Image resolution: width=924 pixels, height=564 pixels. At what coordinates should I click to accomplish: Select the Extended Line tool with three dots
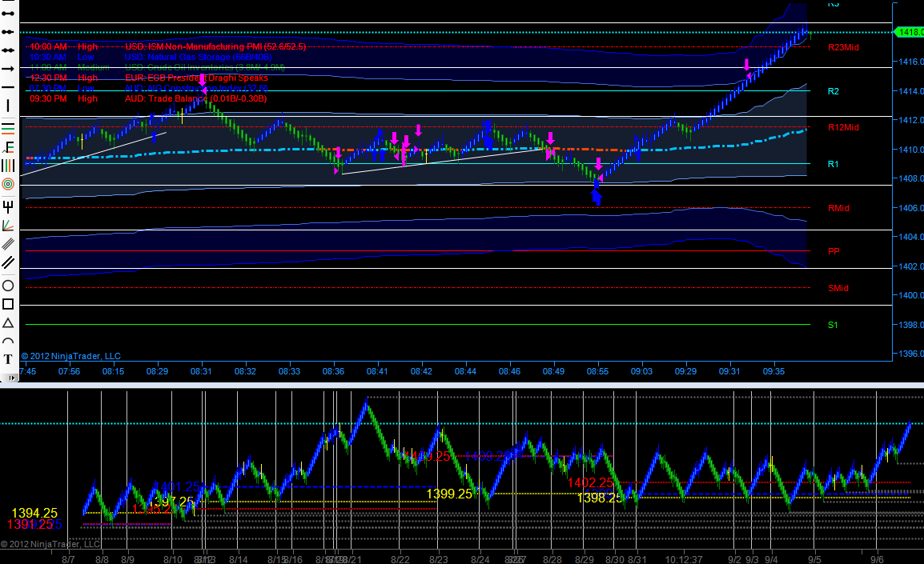(x=8, y=50)
